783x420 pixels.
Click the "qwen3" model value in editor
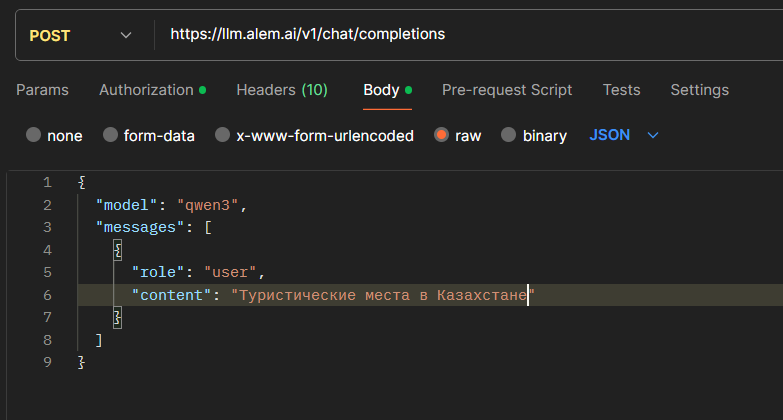[x=208, y=205]
